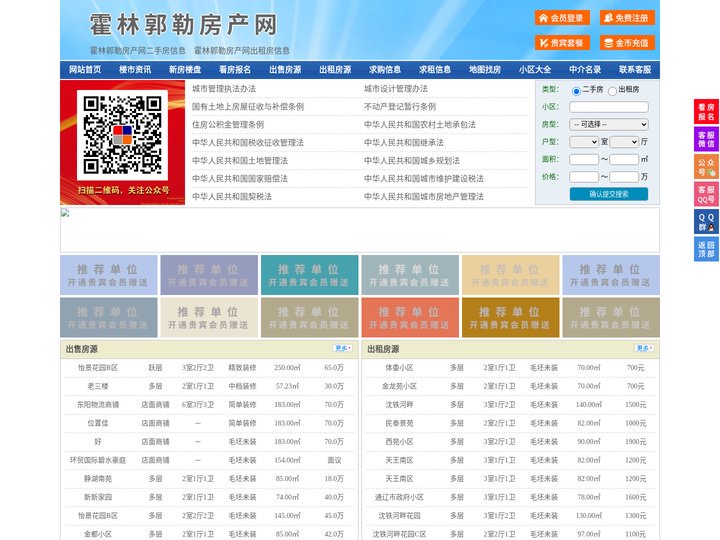Open the 金币充值 coin recharge button

(x=627, y=43)
